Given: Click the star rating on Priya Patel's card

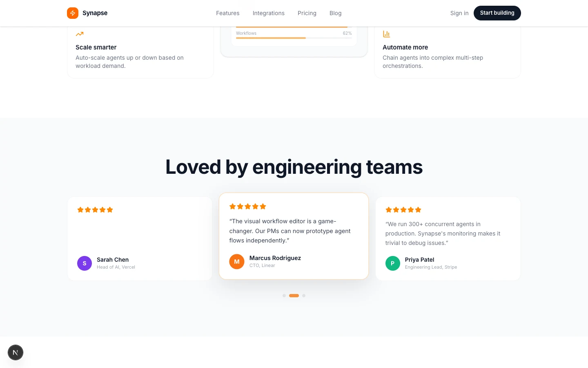Looking at the screenshot, I should (403, 210).
